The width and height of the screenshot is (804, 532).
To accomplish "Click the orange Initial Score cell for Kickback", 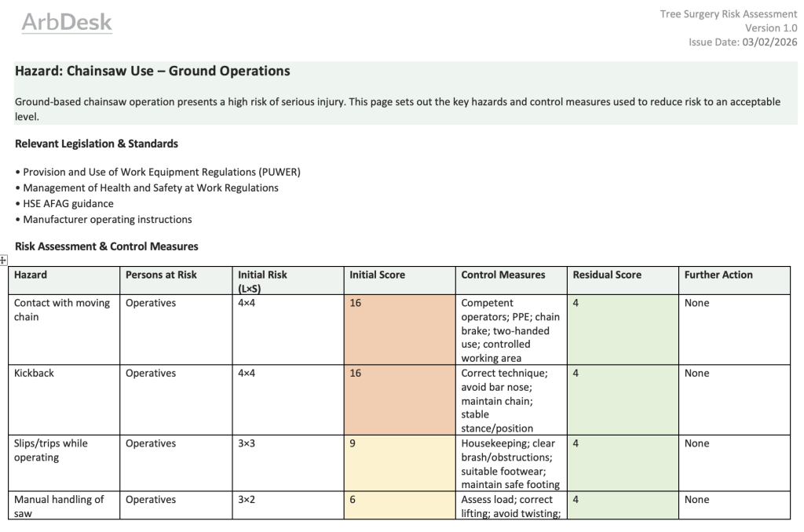I will pos(399,399).
